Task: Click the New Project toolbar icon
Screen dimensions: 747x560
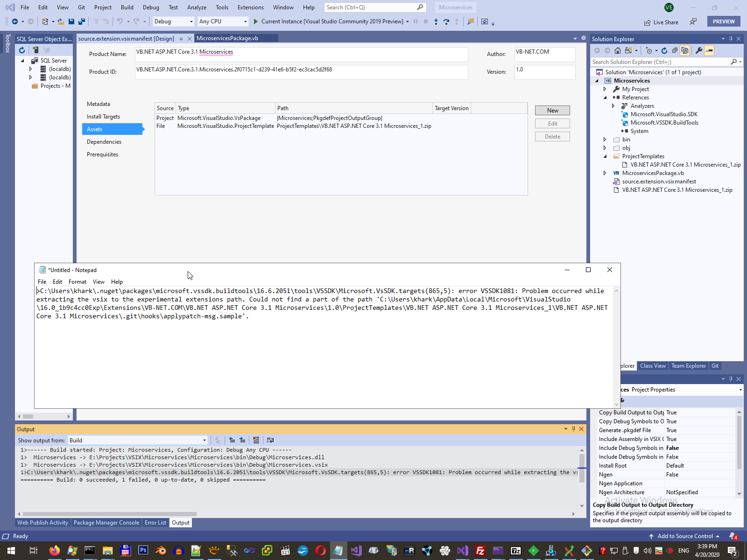Action: (x=45, y=21)
